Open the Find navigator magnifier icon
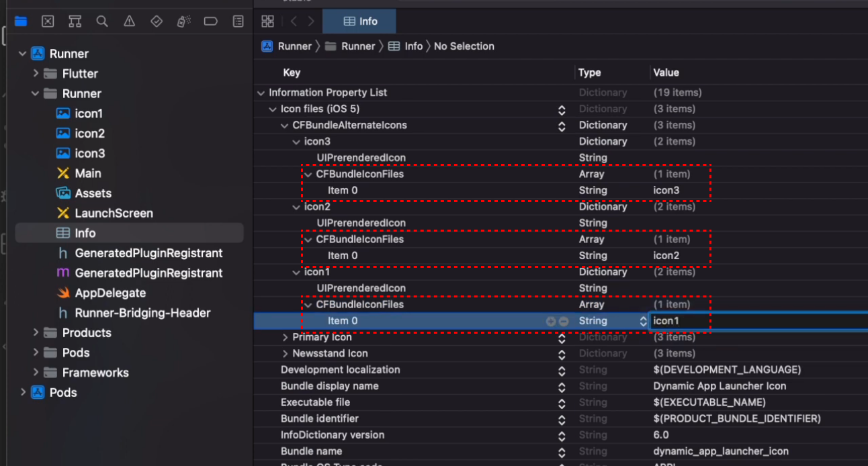The image size is (868, 466). point(102,21)
